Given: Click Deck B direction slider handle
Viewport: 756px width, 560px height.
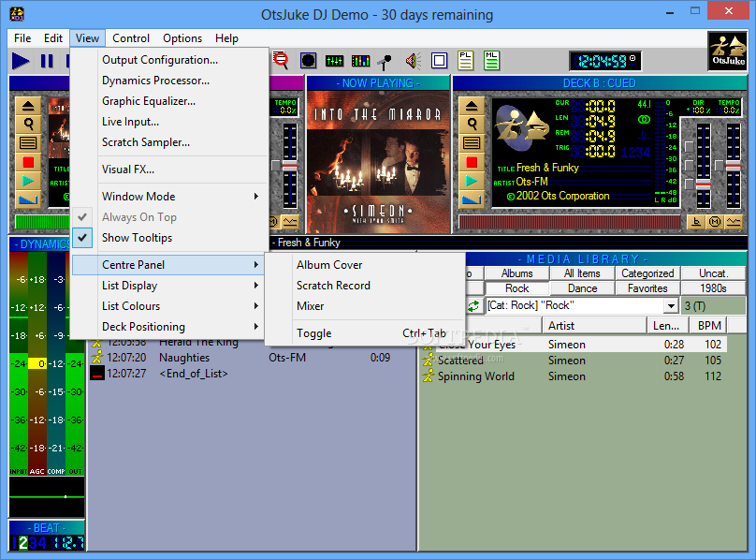Looking at the screenshot, I should [x=704, y=184].
